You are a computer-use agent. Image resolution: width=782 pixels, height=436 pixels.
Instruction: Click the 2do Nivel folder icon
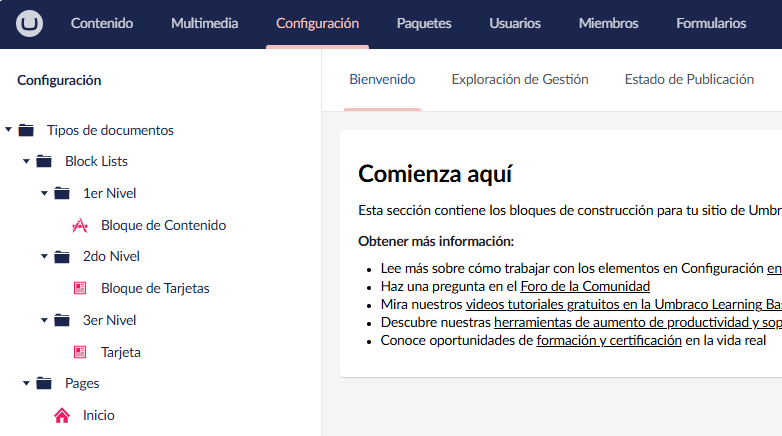[62, 256]
